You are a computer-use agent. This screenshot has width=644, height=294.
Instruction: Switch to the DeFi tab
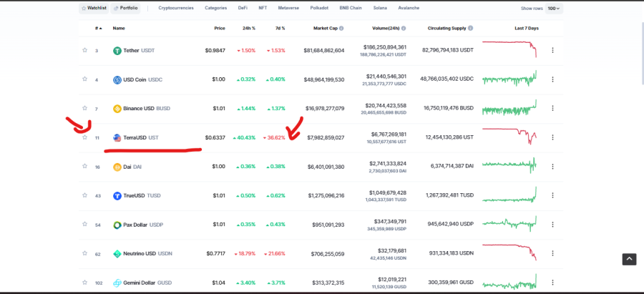coord(243,8)
